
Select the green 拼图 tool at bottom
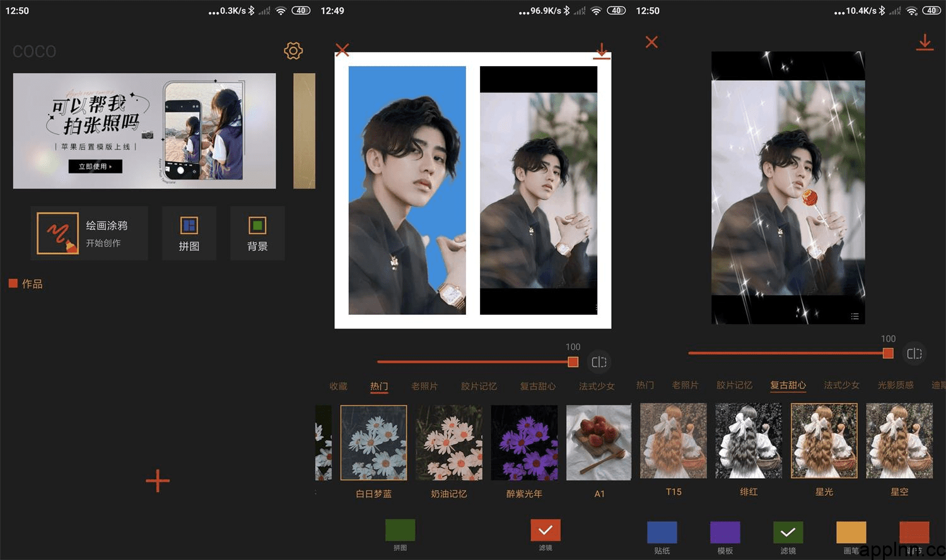tap(400, 531)
